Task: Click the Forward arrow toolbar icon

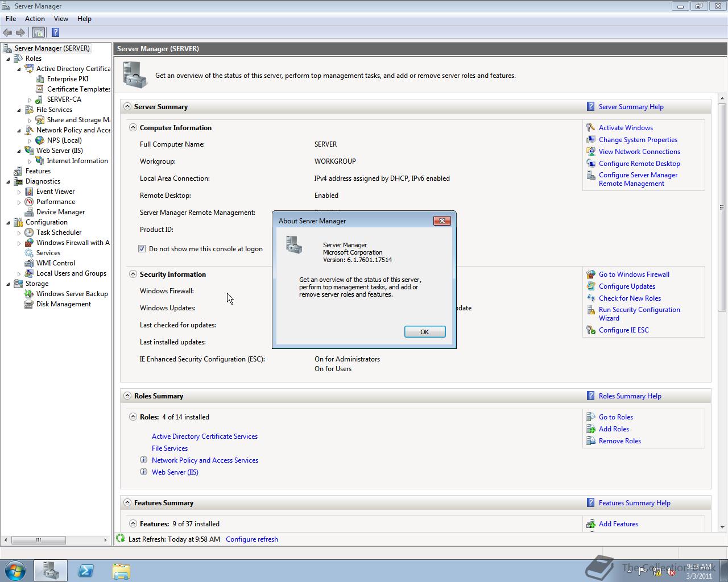Action: pyautogui.click(x=20, y=32)
